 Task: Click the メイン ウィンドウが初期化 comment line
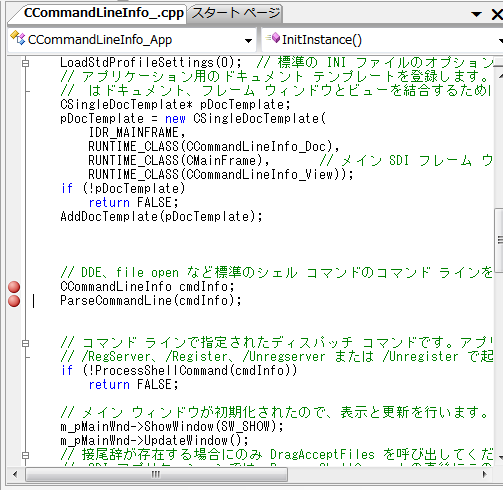point(274,413)
